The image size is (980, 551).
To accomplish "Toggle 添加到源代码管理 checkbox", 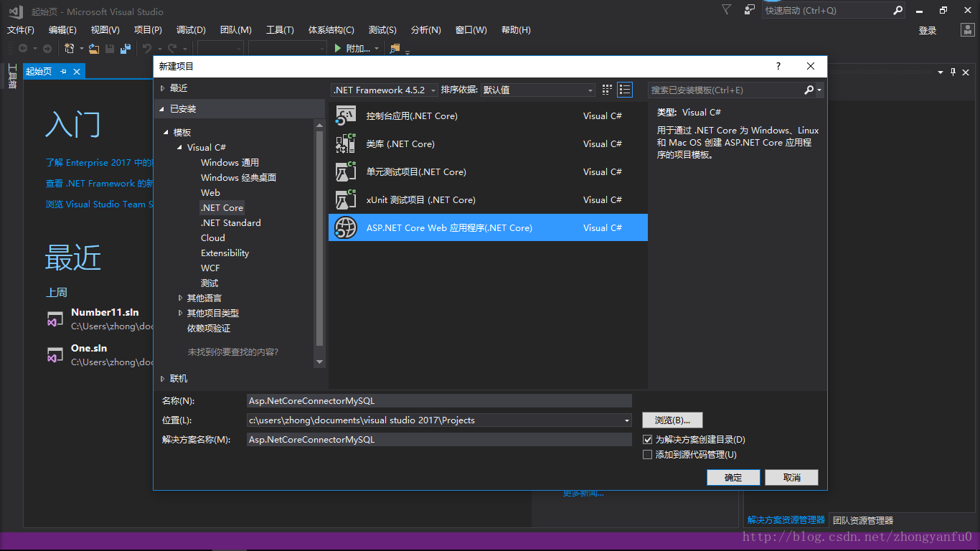I will [648, 454].
